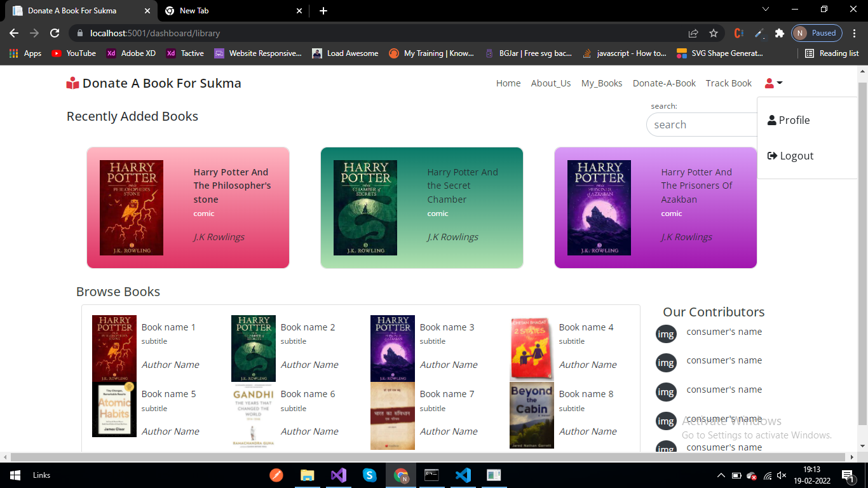Click the first consumer's name entry
The height and width of the screenshot is (488, 868).
click(x=724, y=332)
